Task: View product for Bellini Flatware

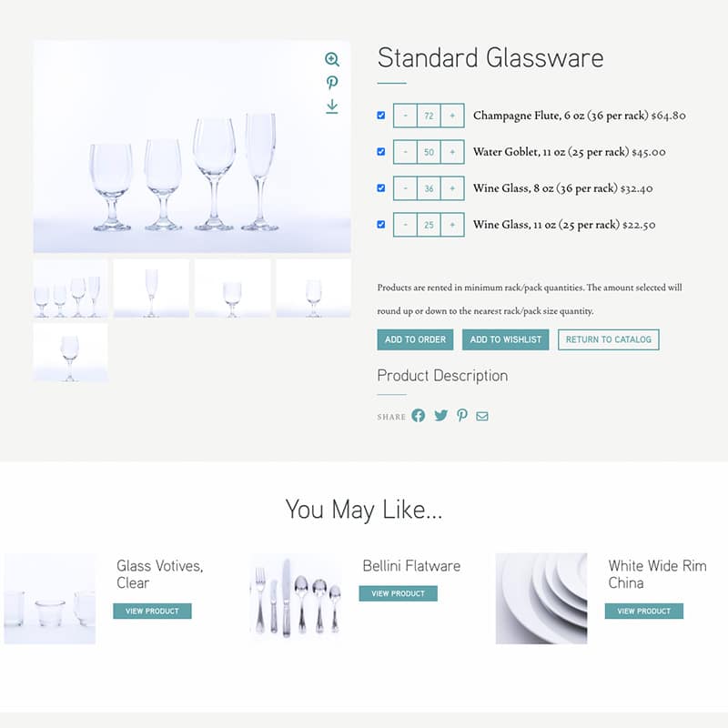Action: point(398,593)
